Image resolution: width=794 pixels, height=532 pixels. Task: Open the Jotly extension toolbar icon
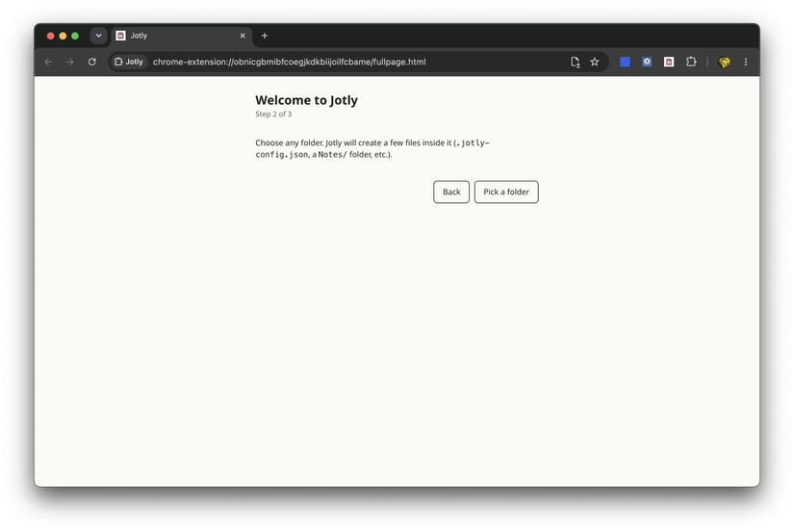coord(669,62)
